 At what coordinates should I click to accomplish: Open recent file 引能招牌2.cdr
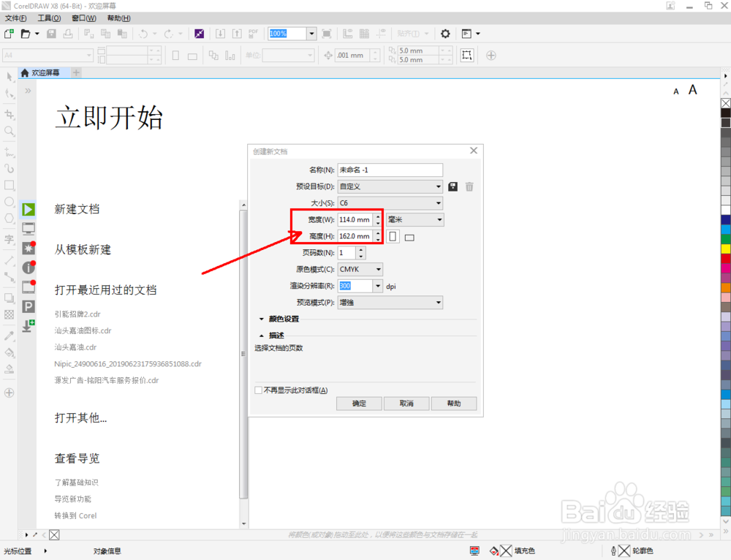(x=77, y=314)
